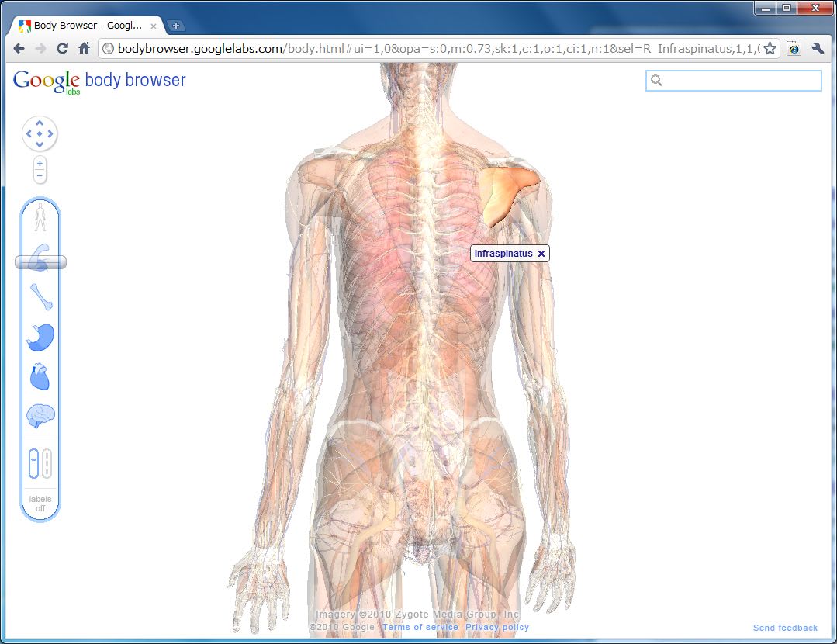This screenshot has width=837, height=644.
Task: Select the skeleton layer bone icon
Action: (x=40, y=296)
